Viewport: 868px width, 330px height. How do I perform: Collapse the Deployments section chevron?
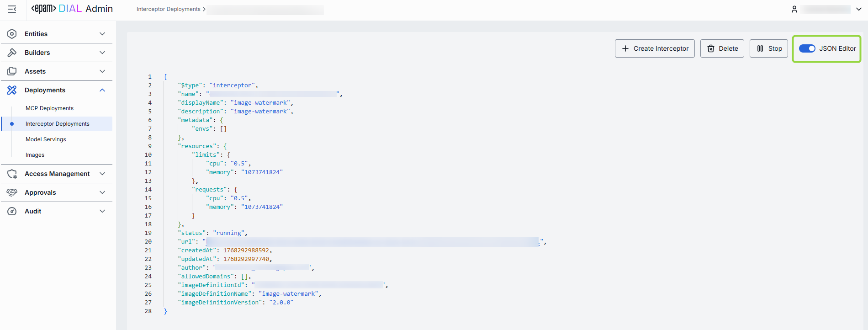click(x=102, y=90)
